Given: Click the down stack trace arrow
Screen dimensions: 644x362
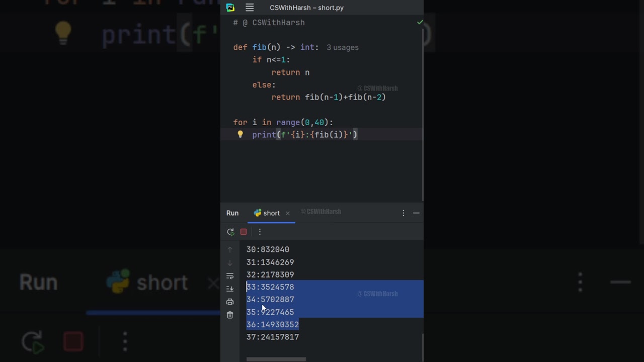Looking at the screenshot, I should [230, 262].
